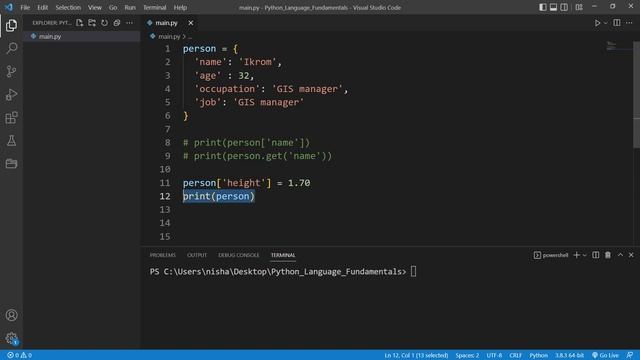Create a new file in Explorer

(x=80, y=23)
